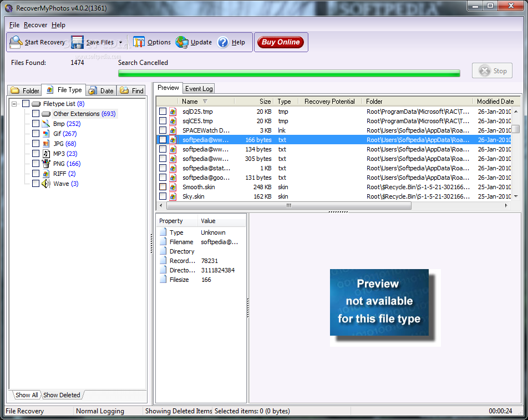Screen dimensions: 528x420
Task: Open the Options toolbar icon
Action: tap(139, 42)
